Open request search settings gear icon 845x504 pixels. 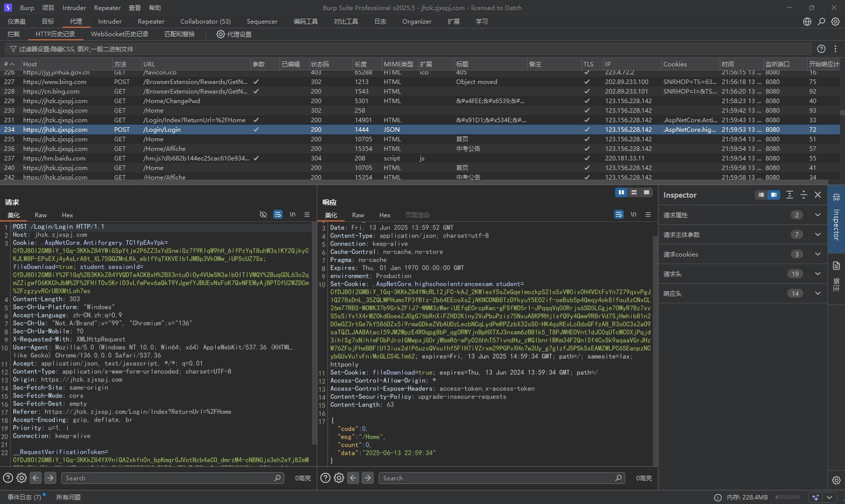click(x=22, y=478)
